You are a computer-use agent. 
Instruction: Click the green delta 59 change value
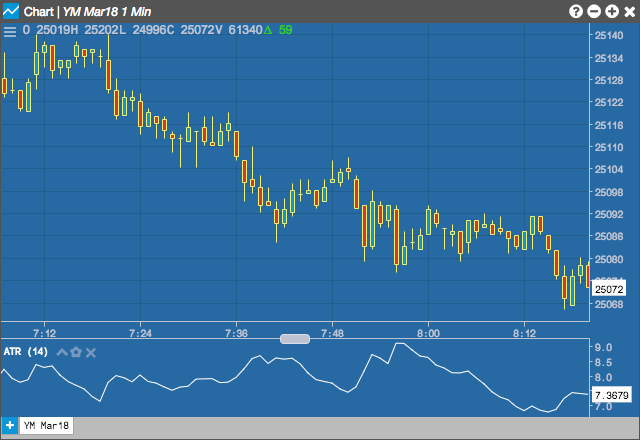click(278, 30)
